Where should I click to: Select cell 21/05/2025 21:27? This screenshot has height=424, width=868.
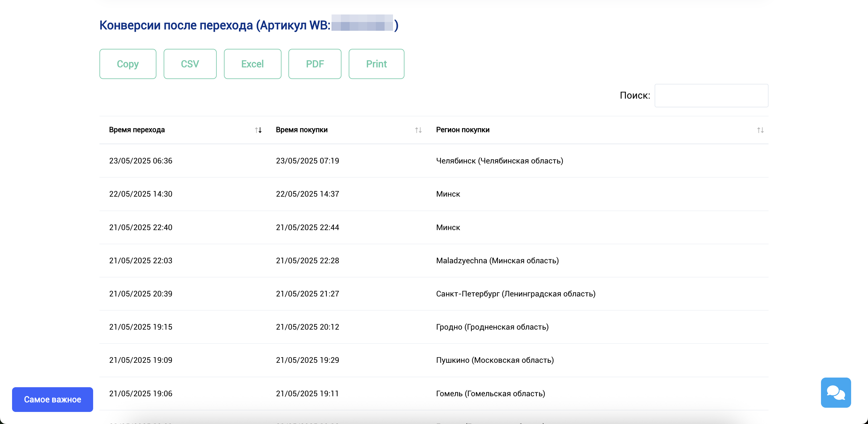tap(307, 294)
